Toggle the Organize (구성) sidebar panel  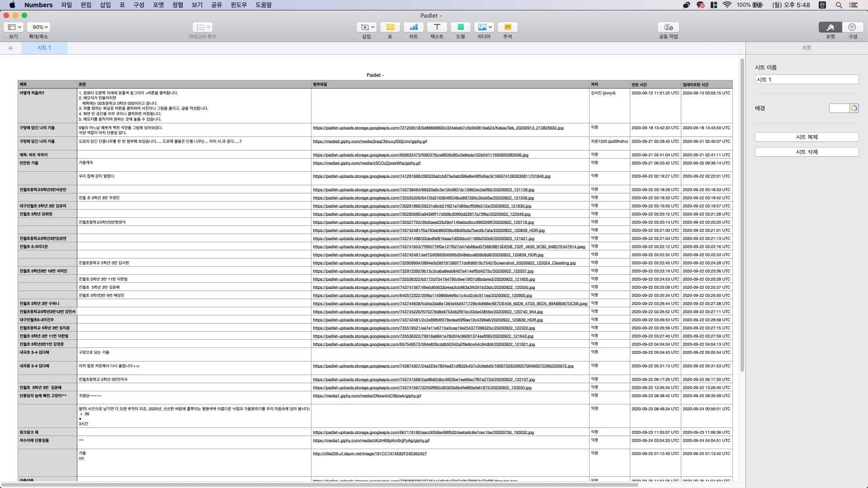pos(852,28)
